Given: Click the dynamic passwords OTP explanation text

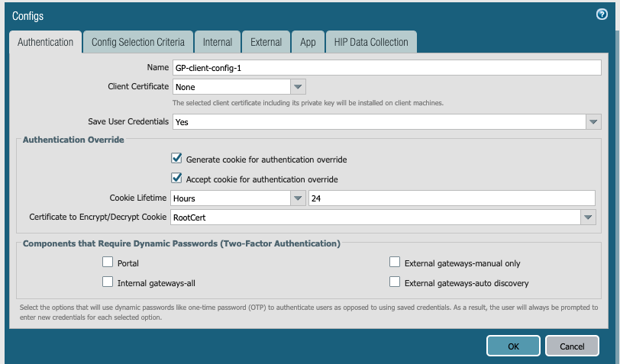Looking at the screenshot, I should (x=308, y=312).
